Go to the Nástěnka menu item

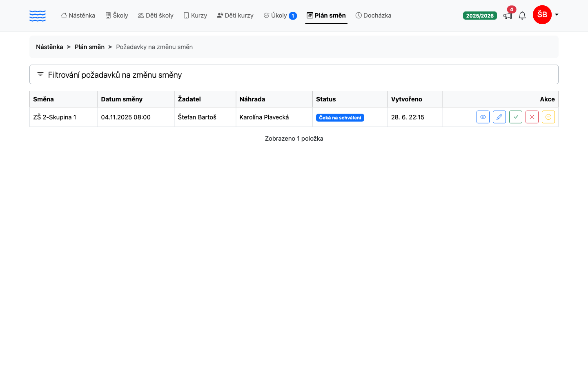pyautogui.click(x=78, y=16)
